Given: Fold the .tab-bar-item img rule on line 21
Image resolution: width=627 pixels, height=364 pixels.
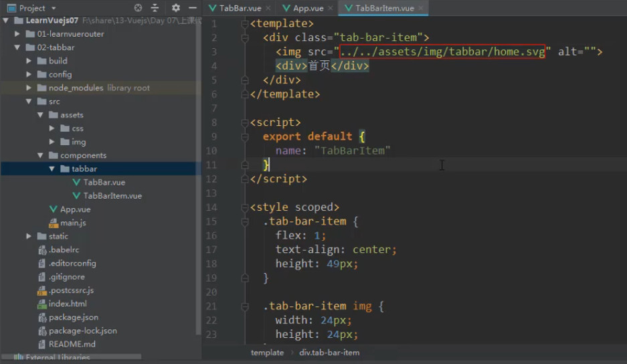Looking at the screenshot, I should click(x=245, y=307).
